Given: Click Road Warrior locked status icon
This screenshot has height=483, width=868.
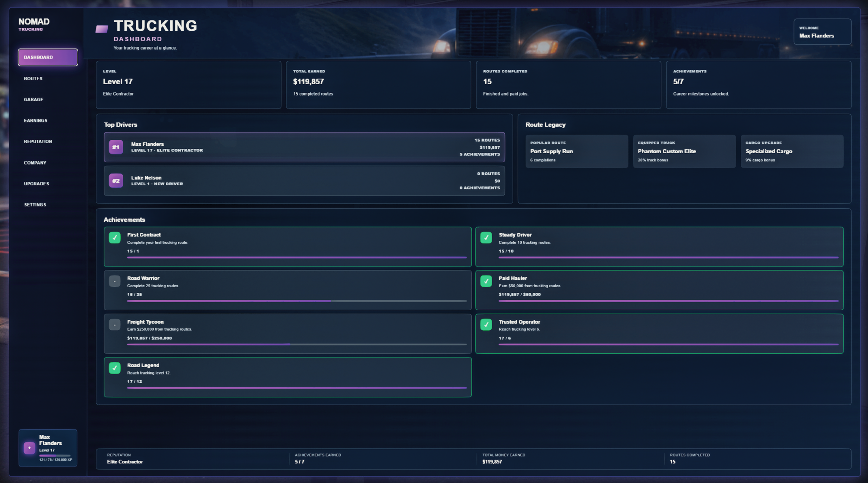Looking at the screenshot, I should [x=115, y=281].
